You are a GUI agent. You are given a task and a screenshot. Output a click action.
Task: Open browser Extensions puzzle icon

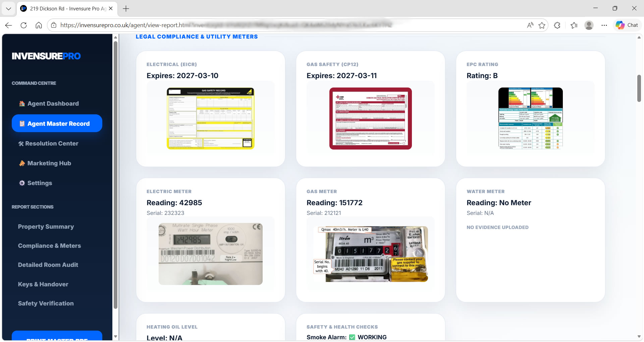point(557,25)
